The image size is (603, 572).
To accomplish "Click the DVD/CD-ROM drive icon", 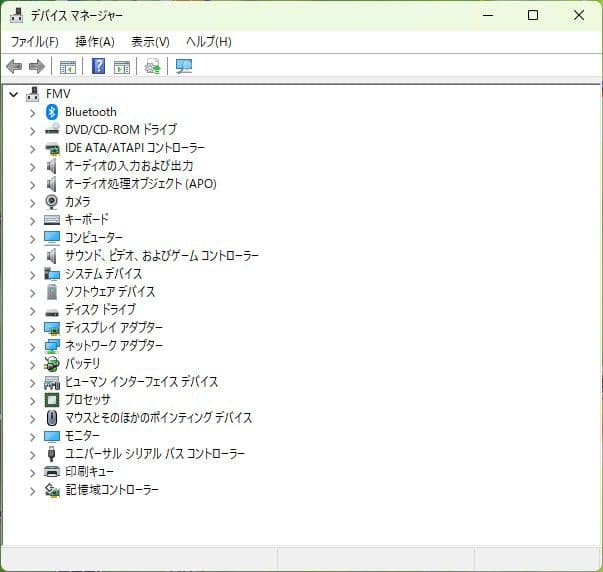I will click(x=52, y=130).
